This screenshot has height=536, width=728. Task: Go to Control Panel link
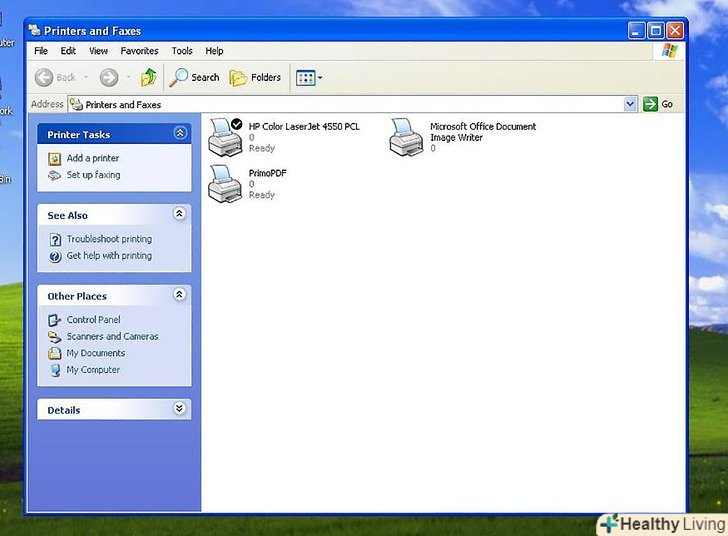pyautogui.click(x=93, y=320)
